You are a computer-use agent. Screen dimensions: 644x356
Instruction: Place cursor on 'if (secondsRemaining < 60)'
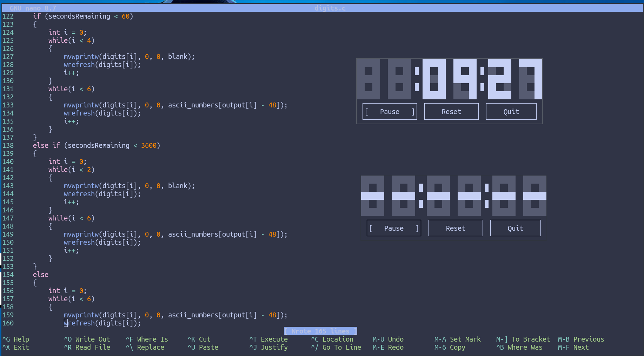pos(83,16)
